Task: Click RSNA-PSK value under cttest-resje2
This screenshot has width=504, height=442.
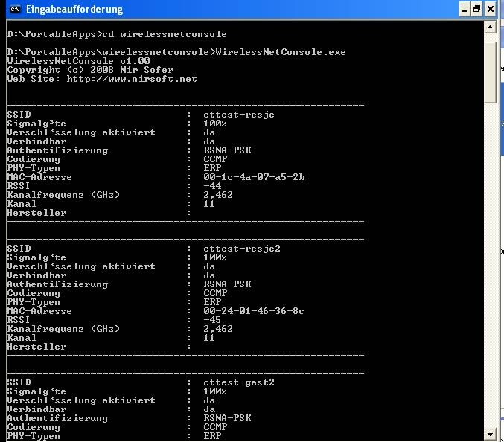Action: tap(227, 284)
